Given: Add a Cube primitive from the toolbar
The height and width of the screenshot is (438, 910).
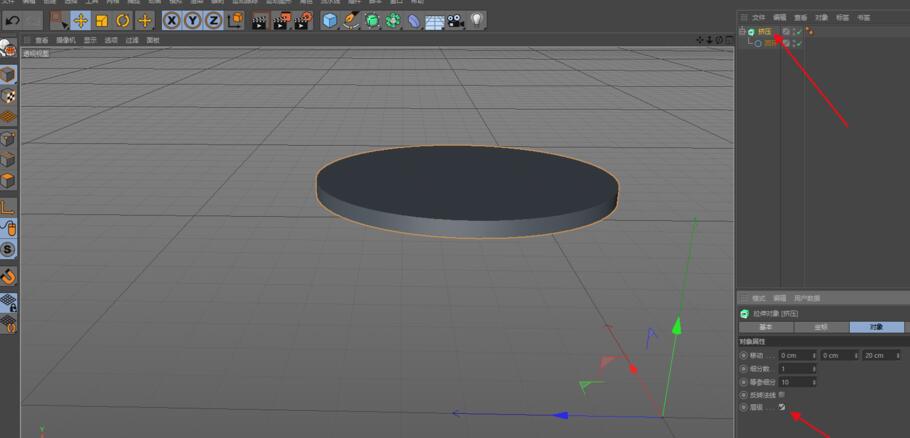Looking at the screenshot, I should coord(329,20).
